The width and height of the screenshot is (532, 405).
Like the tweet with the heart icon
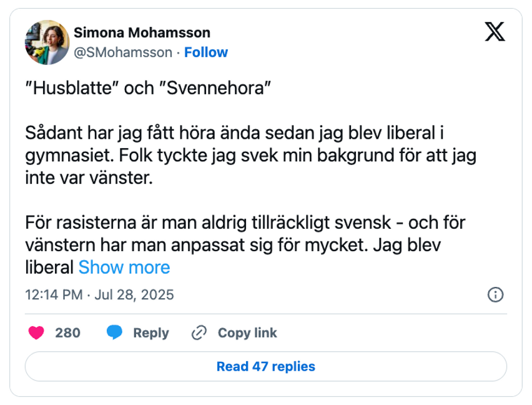click(37, 332)
